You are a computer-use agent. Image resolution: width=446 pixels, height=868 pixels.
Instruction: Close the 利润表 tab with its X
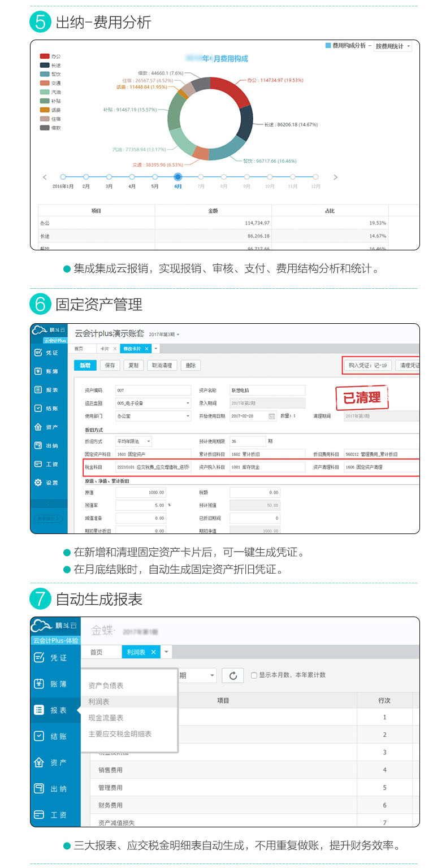pos(153,652)
